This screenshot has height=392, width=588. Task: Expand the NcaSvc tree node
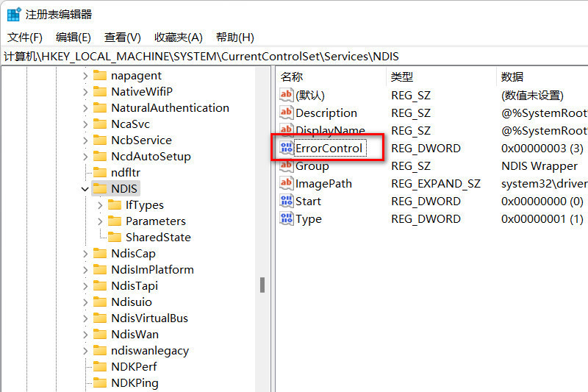(x=85, y=124)
